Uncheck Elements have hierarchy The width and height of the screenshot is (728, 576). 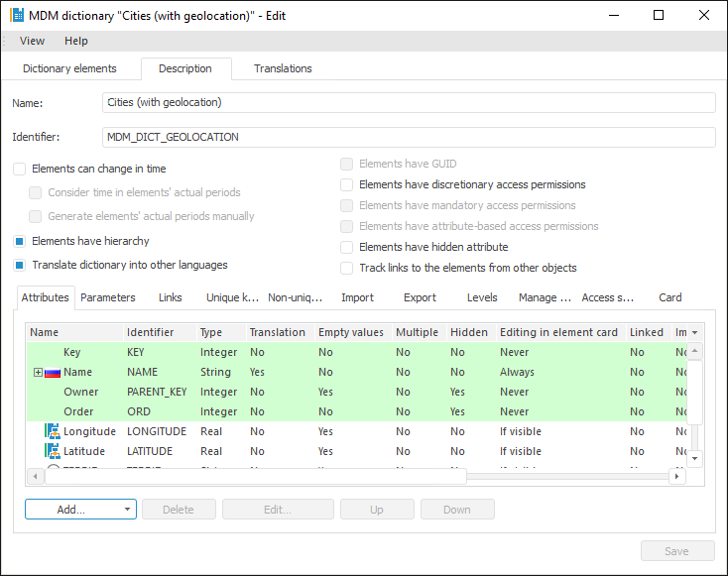[20, 241]
